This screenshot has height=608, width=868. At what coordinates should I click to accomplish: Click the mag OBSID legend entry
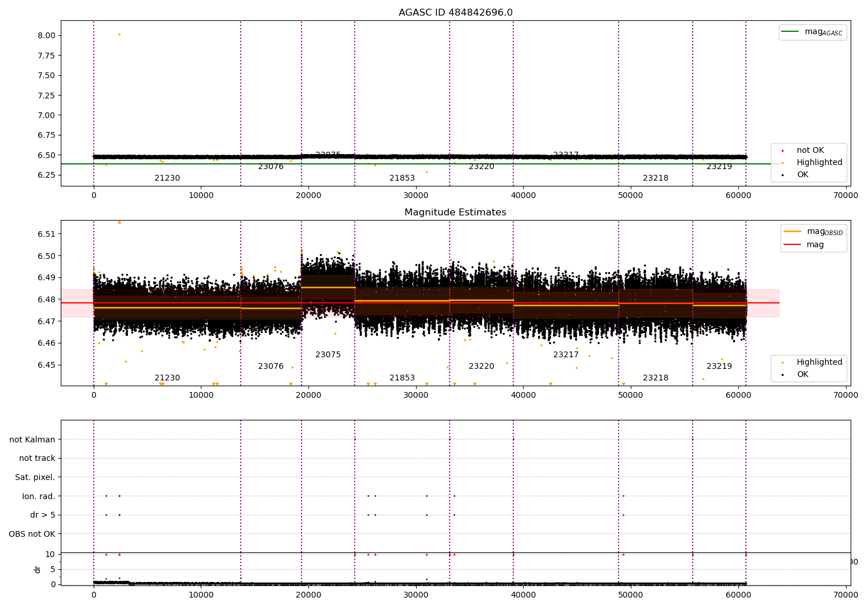tap(813, 232)
